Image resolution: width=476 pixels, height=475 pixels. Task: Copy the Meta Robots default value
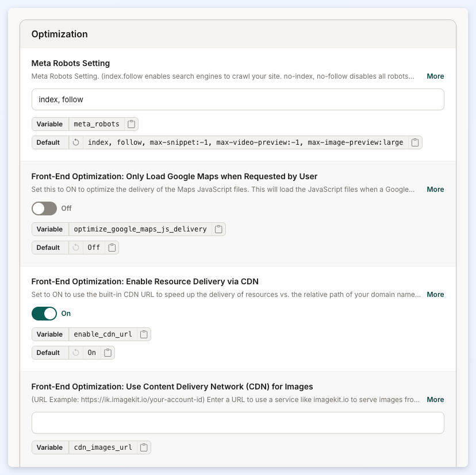point(415,142)
